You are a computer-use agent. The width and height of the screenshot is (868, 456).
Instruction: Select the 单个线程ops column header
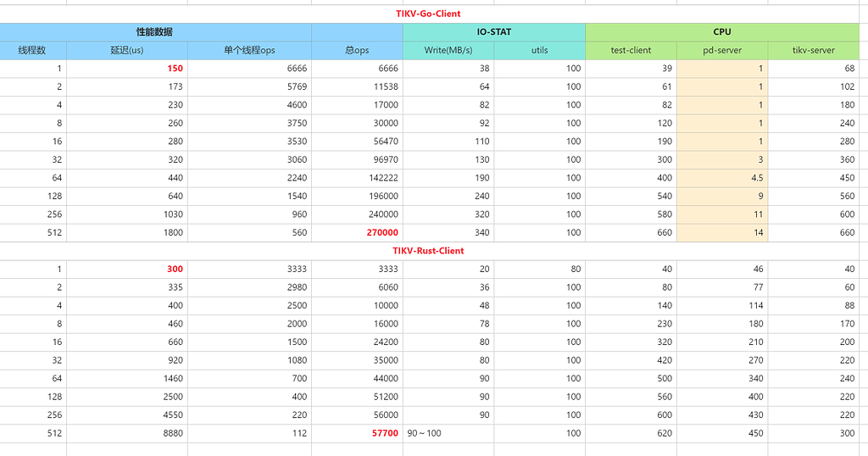tap(249, 50)
